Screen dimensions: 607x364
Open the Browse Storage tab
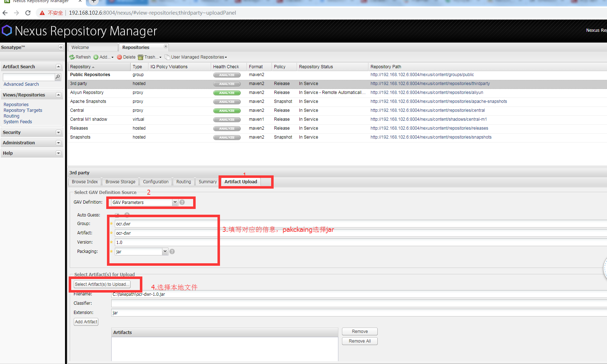(121, 182)
